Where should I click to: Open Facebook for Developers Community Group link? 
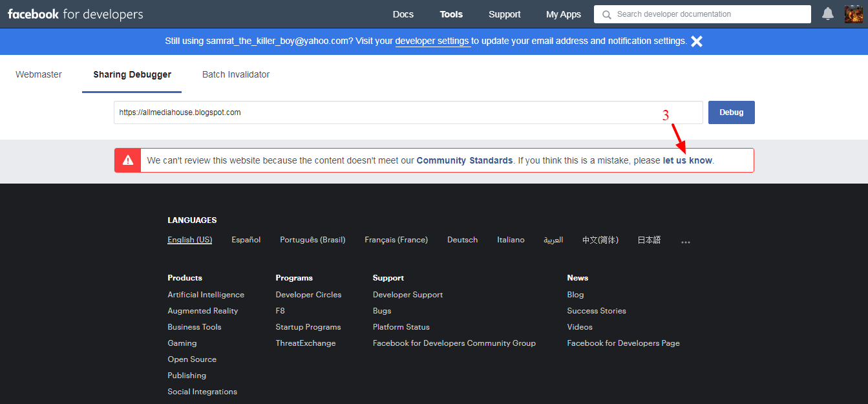point(454,343)
